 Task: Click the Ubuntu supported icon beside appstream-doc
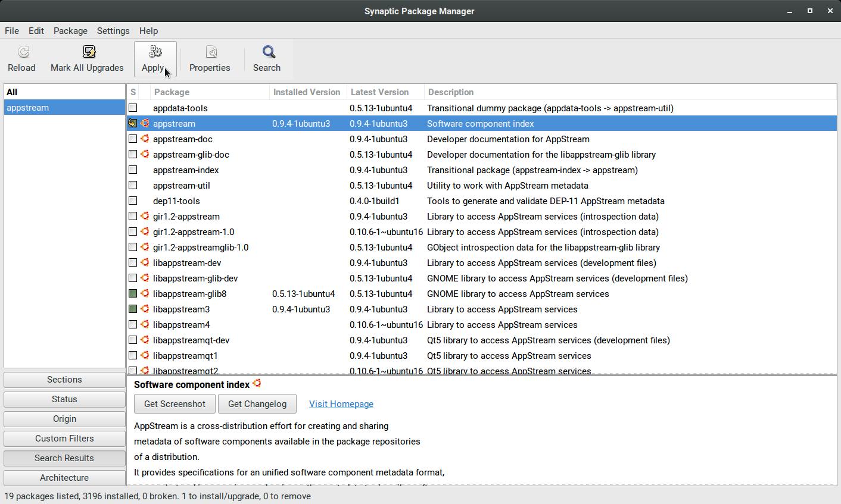pyautogui.click(x=145, y=139)
